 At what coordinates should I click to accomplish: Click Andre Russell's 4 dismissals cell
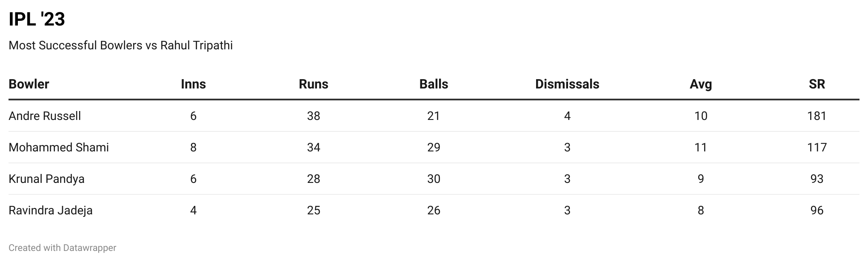coord(567,116)
